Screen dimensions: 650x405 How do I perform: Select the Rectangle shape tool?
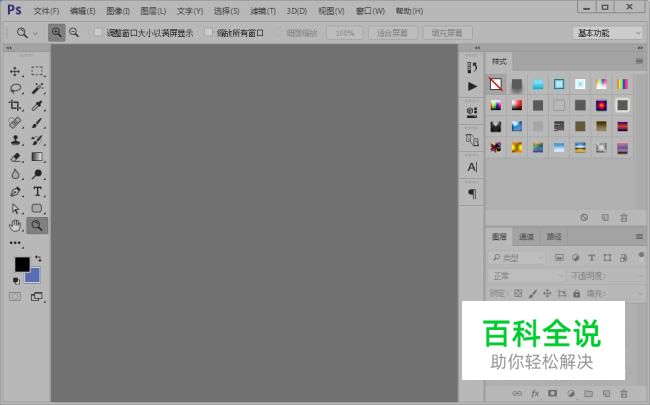point(37,209)
